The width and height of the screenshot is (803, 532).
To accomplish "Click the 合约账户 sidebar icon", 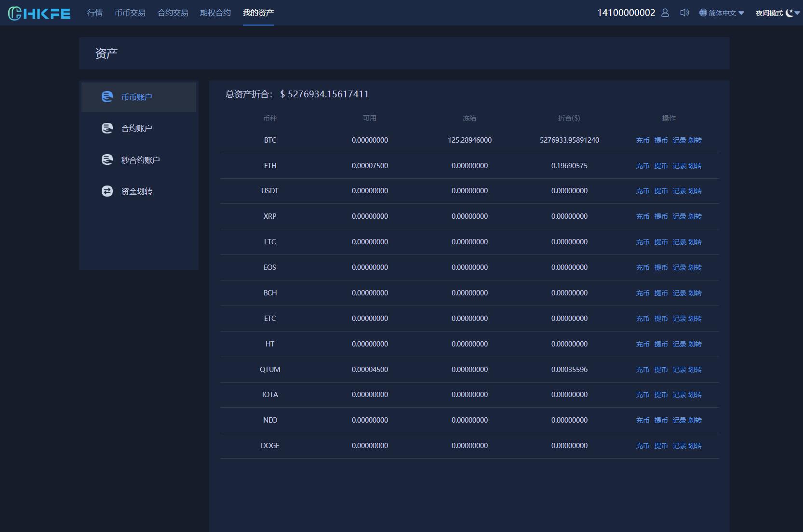I will 107,128.
